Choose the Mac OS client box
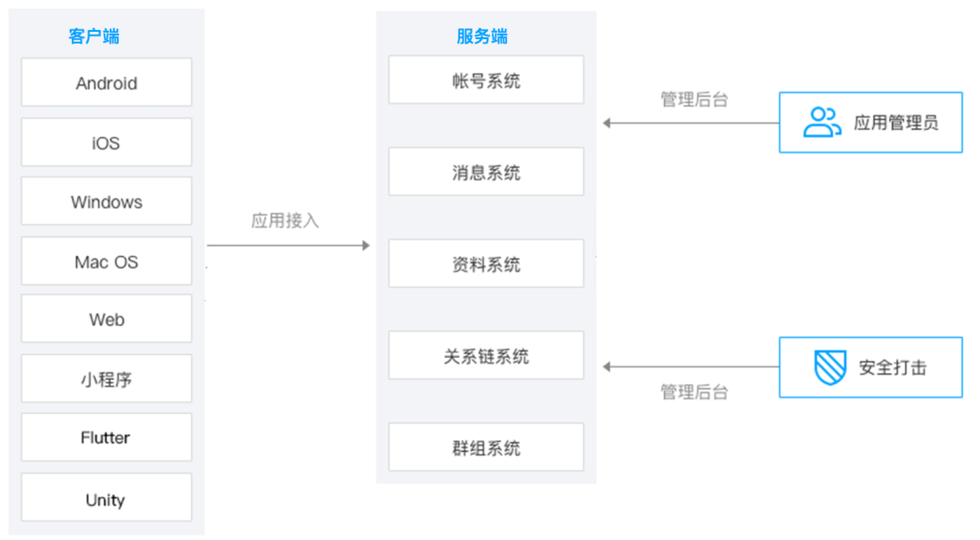Image resolution: width=980 pixels, height=540 pixels. (x=106, y=261)
